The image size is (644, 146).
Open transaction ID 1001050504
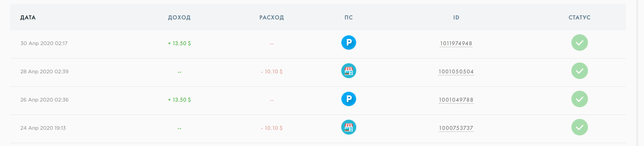[456, 72]
